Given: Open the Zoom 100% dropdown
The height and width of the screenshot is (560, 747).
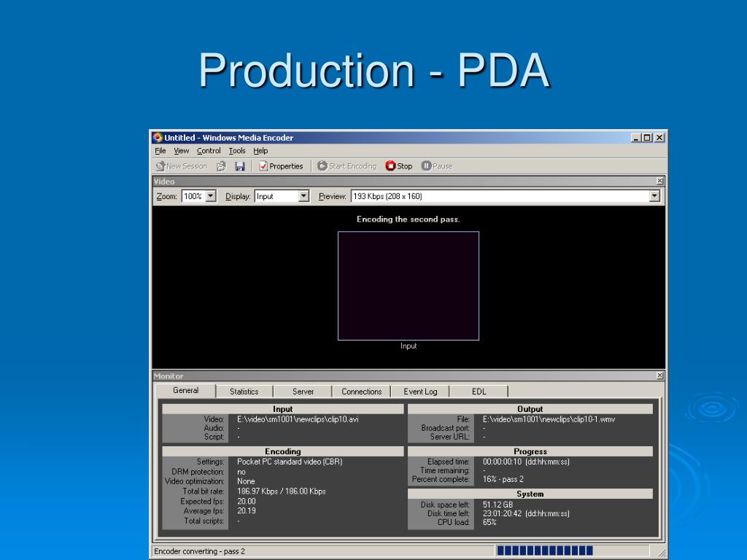Looking at the screenshot, I should [x=211, y=196].
